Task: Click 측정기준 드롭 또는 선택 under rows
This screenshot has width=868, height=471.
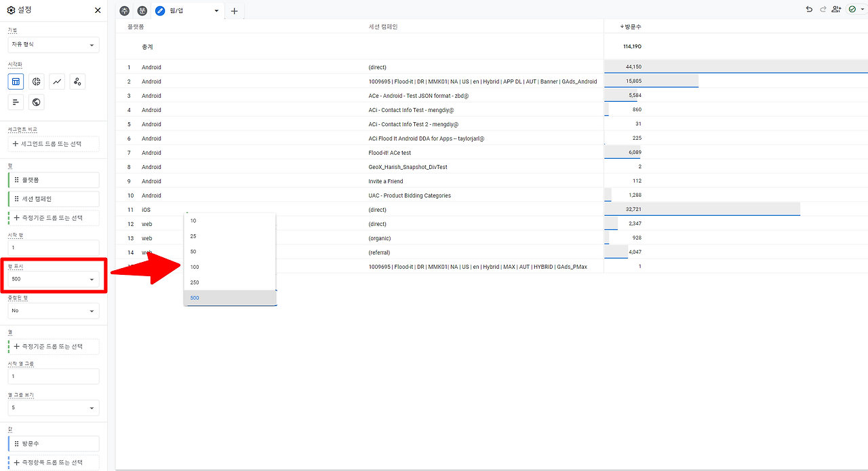Action: (x=54, y=218)
